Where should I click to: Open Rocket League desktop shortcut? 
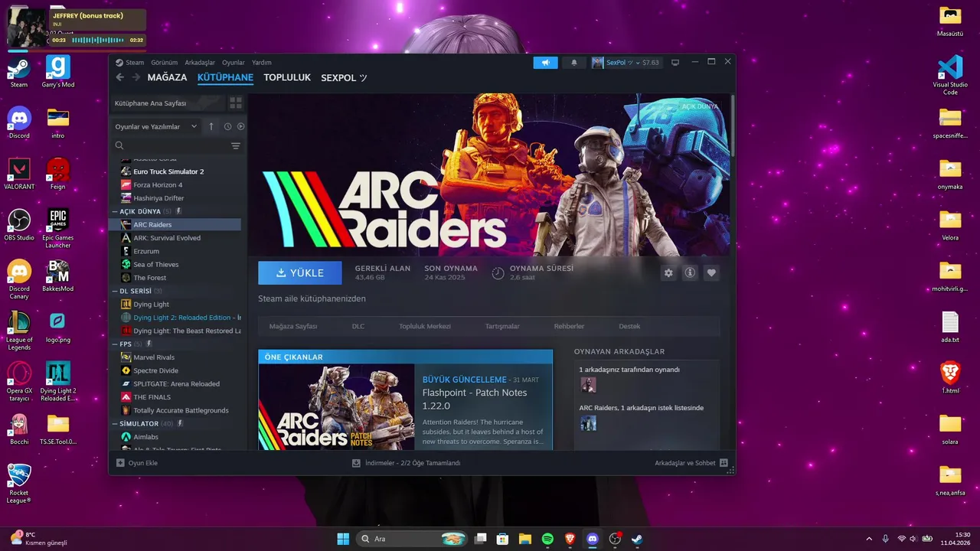(x=19, y=484)
